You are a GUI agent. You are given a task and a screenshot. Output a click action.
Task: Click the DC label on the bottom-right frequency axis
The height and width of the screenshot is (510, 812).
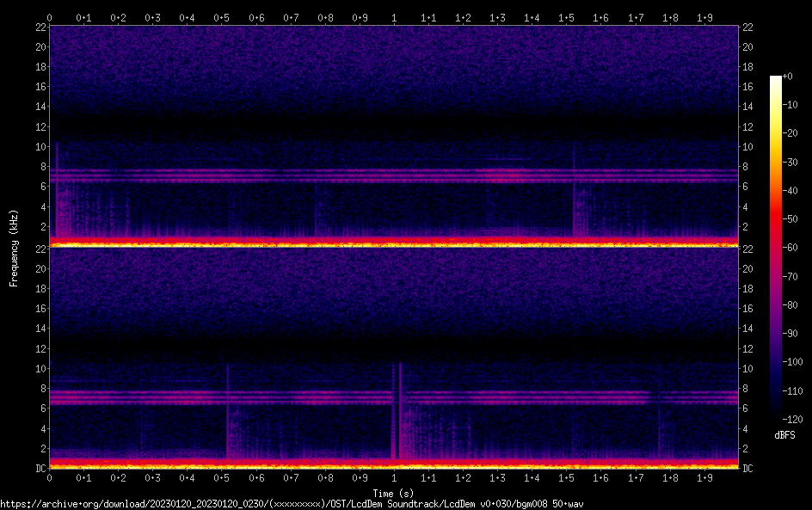748,468
